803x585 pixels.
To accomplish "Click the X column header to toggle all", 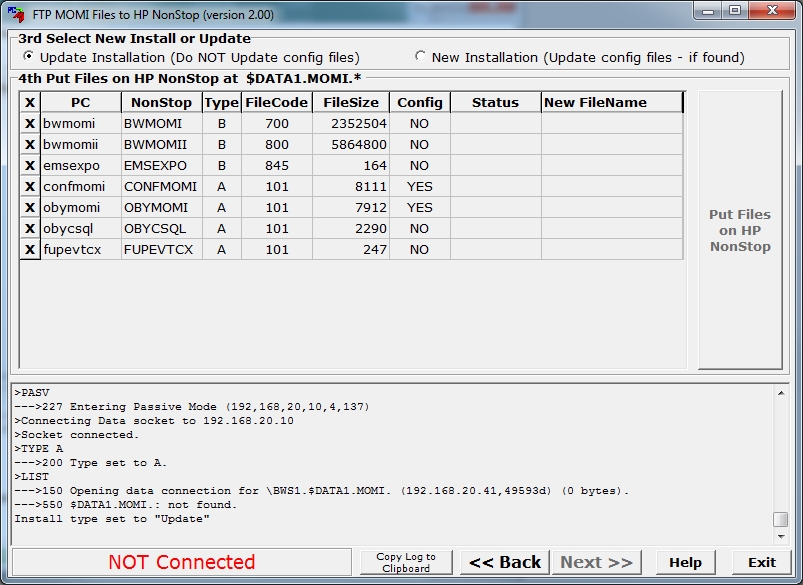I will 30,103.
